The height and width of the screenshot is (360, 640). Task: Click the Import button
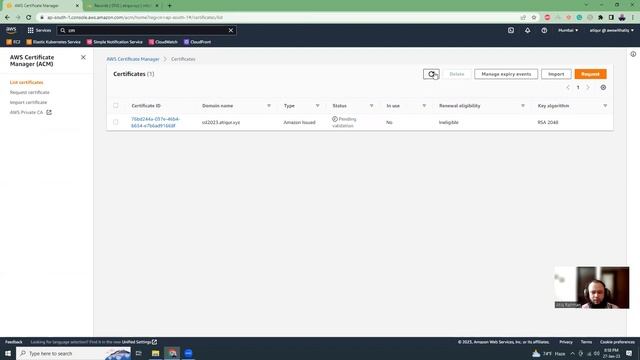(x=556, y=74)
